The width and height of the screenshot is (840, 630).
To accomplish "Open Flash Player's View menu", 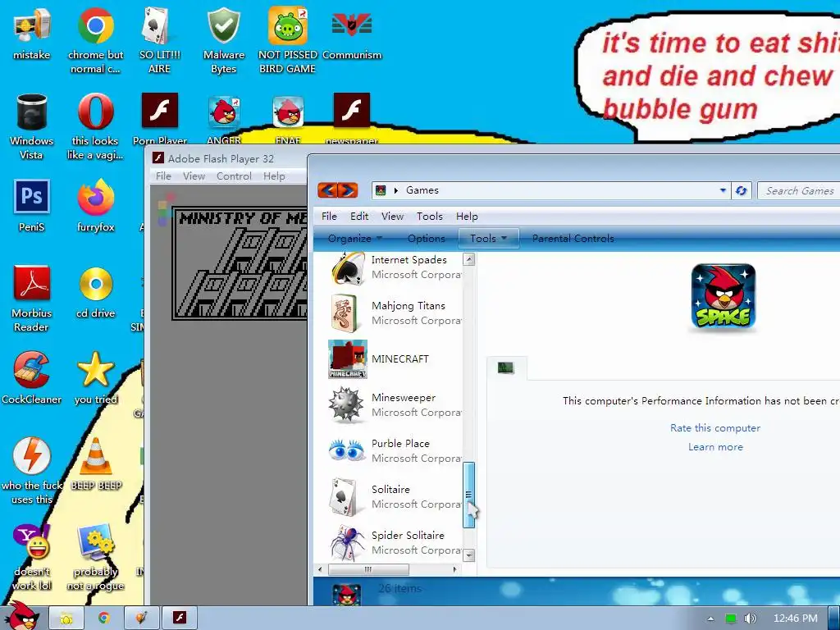I will coord(194,176).
